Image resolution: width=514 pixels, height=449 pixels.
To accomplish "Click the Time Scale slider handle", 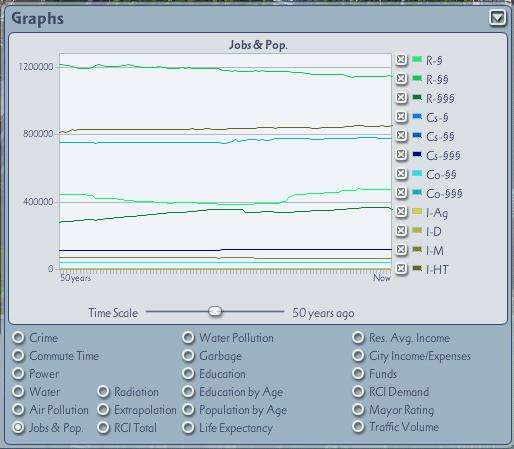I will (215, 311).
